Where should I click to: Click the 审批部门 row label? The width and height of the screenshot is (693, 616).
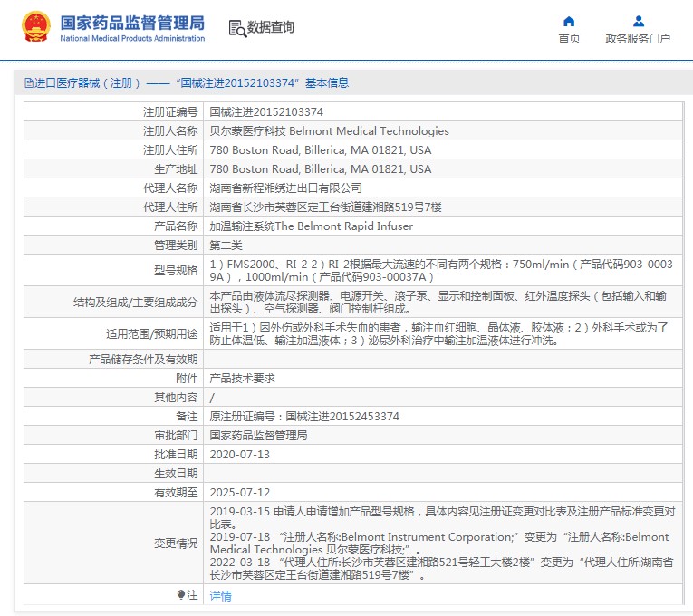176,435
